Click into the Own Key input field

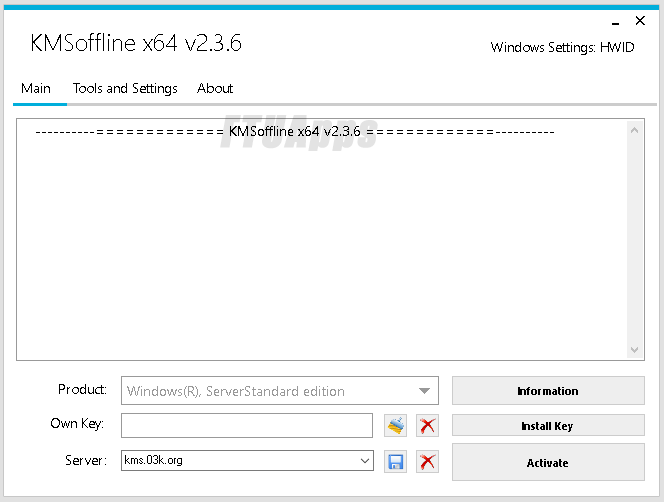[x=247, y=426]
